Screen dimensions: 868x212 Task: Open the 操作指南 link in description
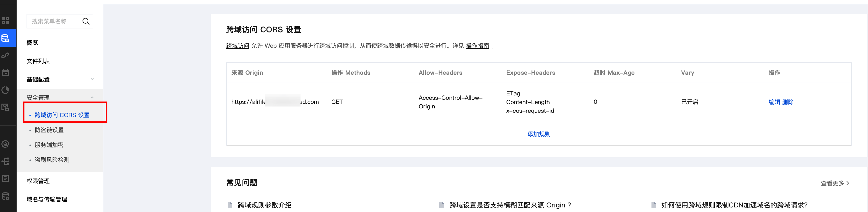(x=477, y=46)
